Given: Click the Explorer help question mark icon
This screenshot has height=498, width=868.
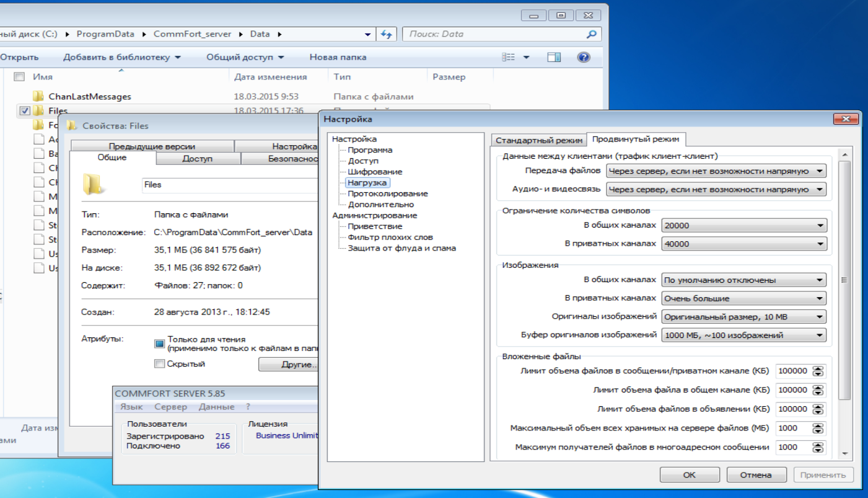Looking at the screenshot, I should tap(583, 57).
